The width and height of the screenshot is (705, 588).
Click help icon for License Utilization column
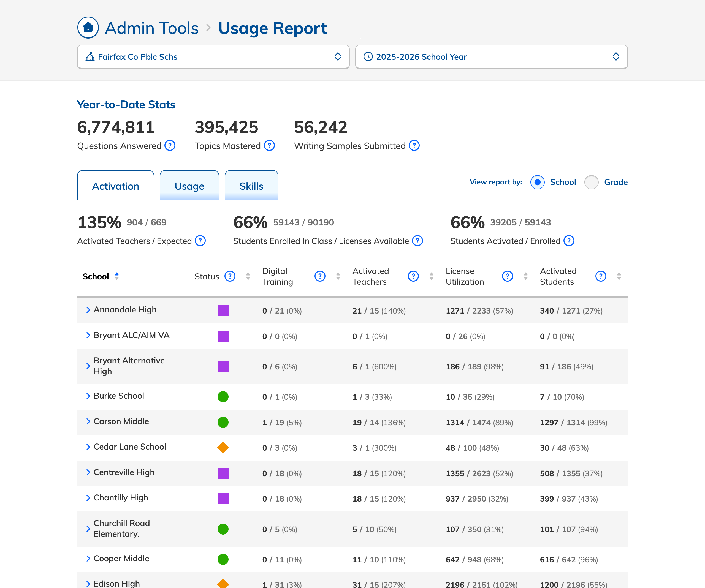507,276
